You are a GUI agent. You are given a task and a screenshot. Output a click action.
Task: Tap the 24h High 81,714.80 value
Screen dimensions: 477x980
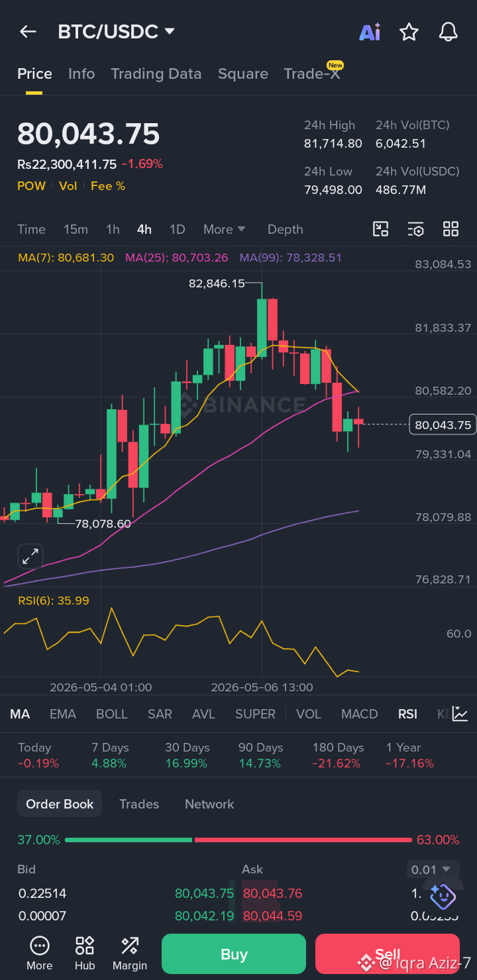333,144
